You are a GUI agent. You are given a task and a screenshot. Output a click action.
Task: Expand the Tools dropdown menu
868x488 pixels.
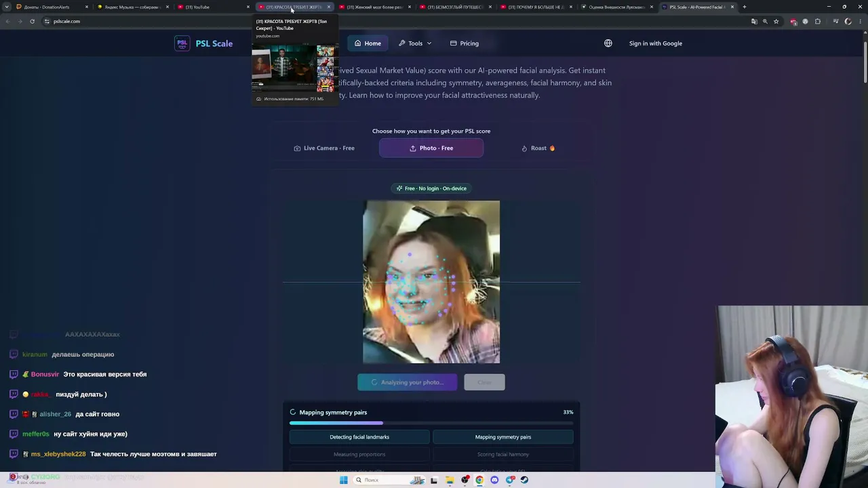point(415,43)
